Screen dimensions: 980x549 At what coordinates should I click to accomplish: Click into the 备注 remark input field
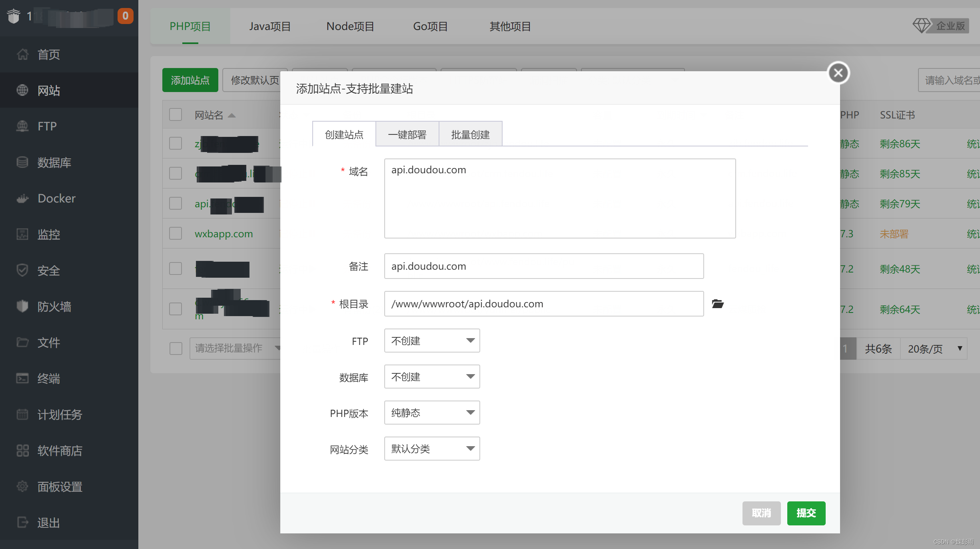click(x=543, y=266)
